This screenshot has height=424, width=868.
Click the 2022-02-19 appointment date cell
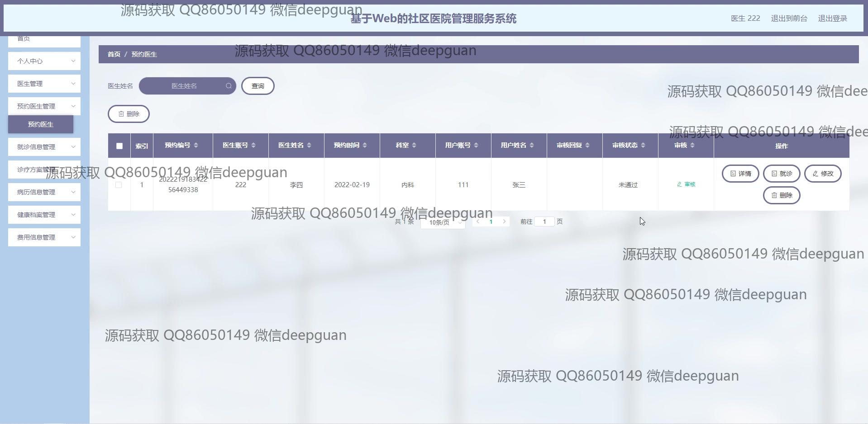(x=352, y=185)
